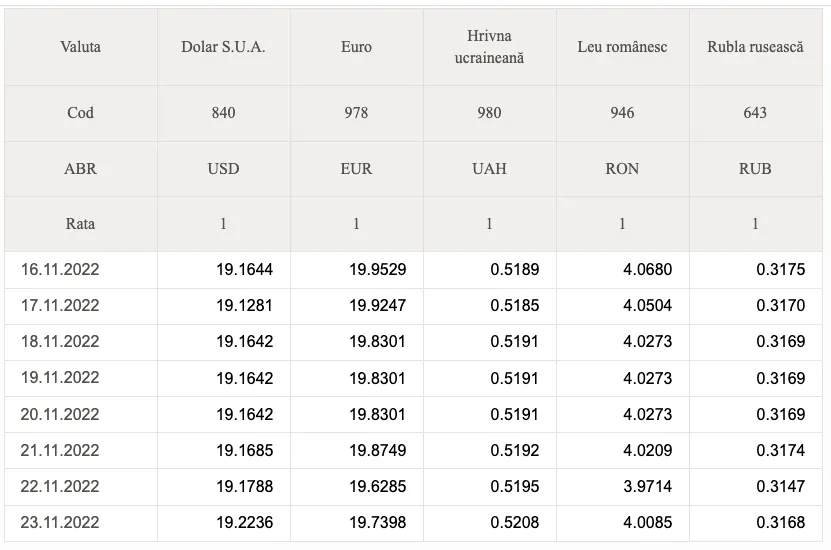Select UAH rate 0.5208
The image size is (831, 550).
tap(514, 522)
